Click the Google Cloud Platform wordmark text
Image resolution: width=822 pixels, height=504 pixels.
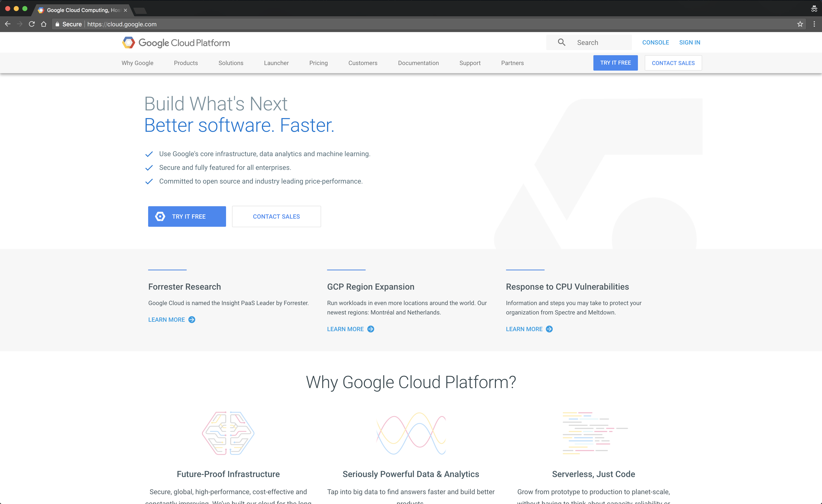pyautogui.click(x=184, y=43)
